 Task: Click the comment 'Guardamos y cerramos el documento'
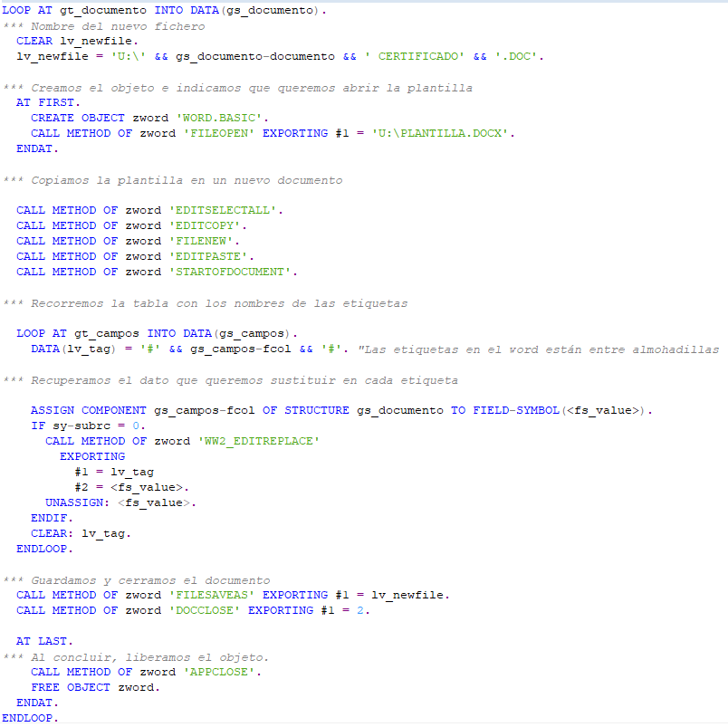tap(136, 580)
